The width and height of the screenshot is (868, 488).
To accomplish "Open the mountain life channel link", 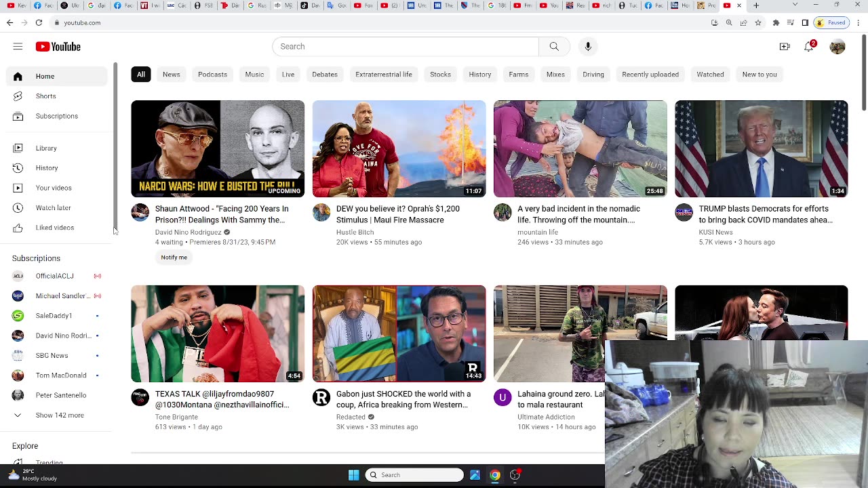I will pos(538,232).
